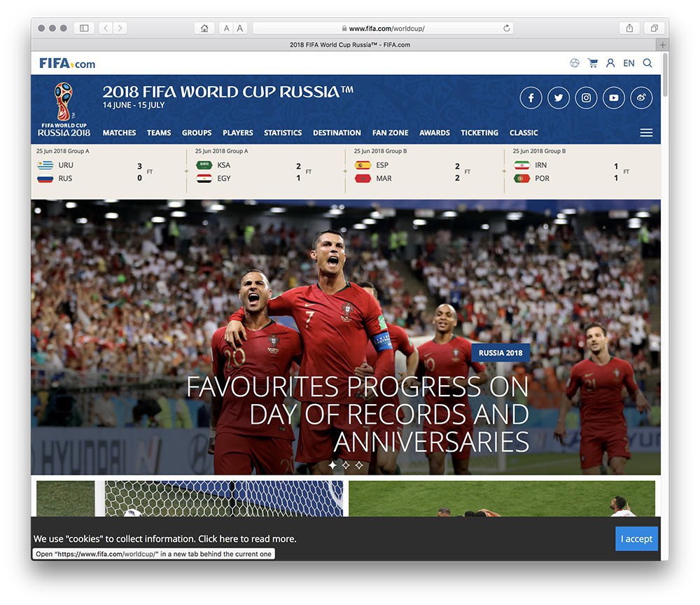Click the Morocco flag icon
Screen dimensions: 700x605
pyautogui.click(x=363, y=179)
